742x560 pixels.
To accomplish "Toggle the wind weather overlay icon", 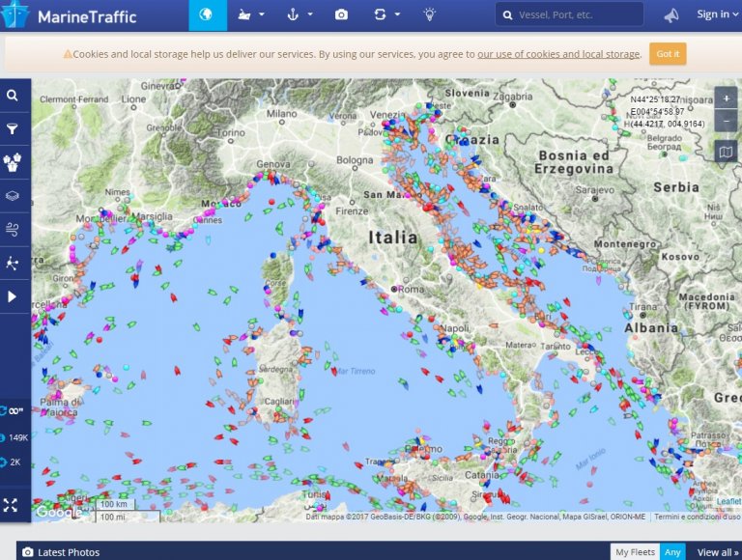I will 13,230.
